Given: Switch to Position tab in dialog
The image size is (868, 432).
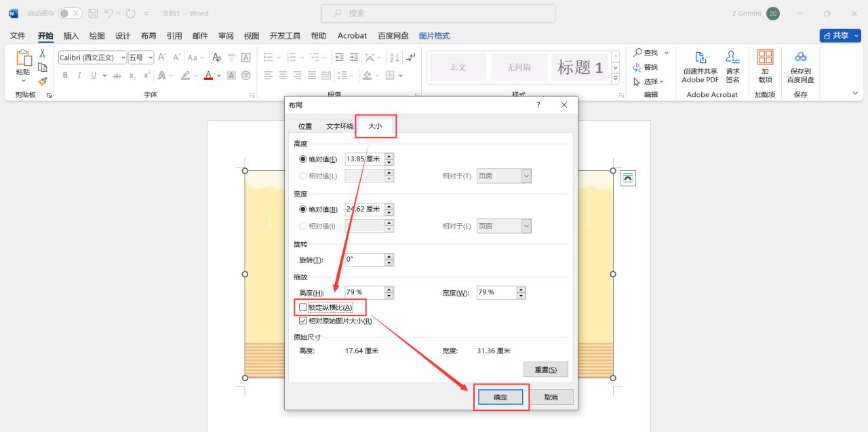Looking at the screenshot, I should pos(305,126).
